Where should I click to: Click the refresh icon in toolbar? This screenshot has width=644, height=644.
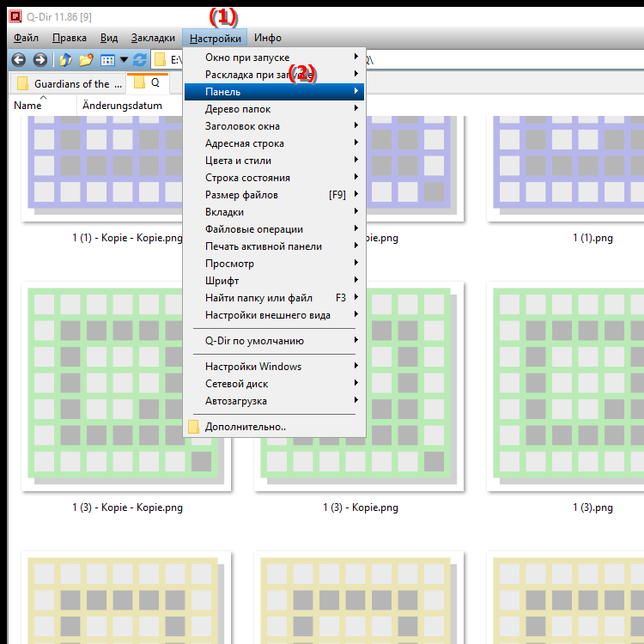(x=140, y=60)
